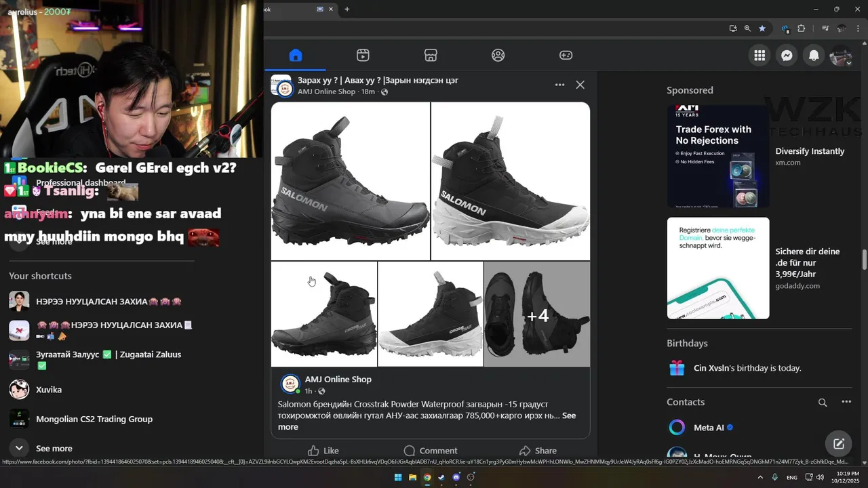Open the Facebook Video tab
Screen dimensions: 868x488
pyautogui.click(x=363, y=56)
